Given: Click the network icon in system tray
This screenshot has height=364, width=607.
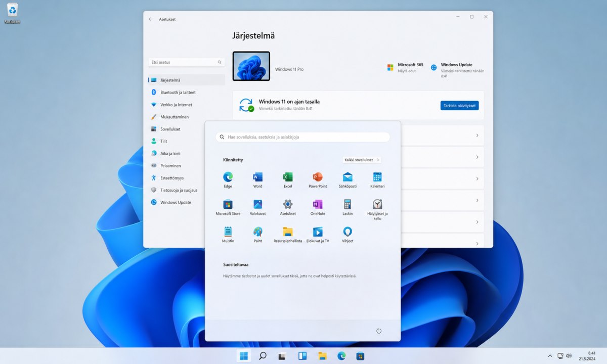Looking at the screenshot, I should (x=560, y=356).
